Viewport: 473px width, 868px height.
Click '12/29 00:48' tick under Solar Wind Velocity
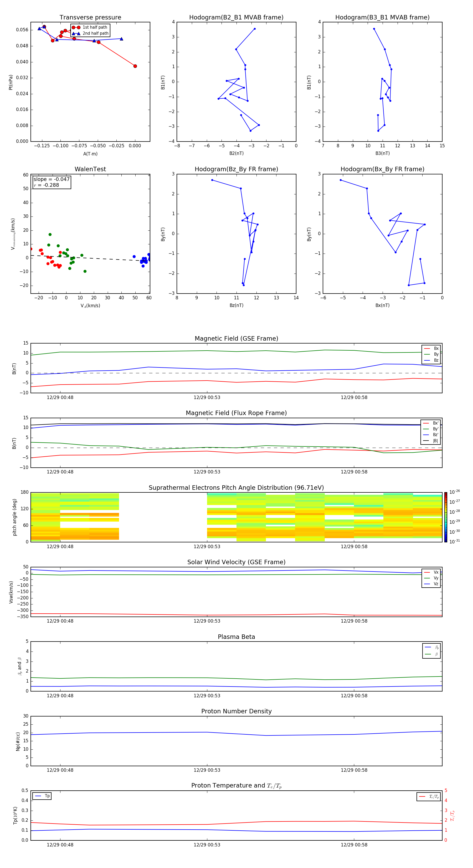[x=60, y=621]
